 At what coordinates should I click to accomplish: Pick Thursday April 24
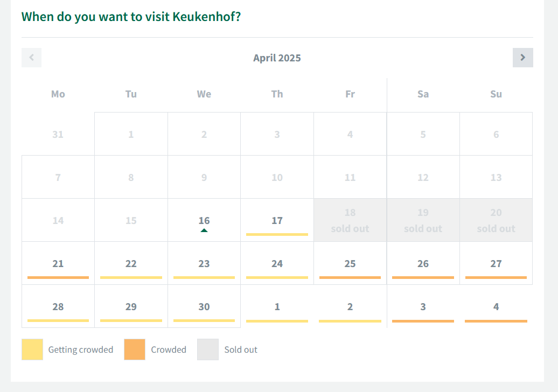point(277,263)
